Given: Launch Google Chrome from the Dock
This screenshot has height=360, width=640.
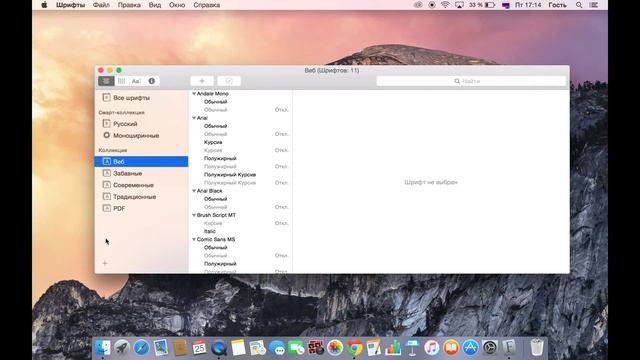Looking at the screenshot, I should coord(354,348).
